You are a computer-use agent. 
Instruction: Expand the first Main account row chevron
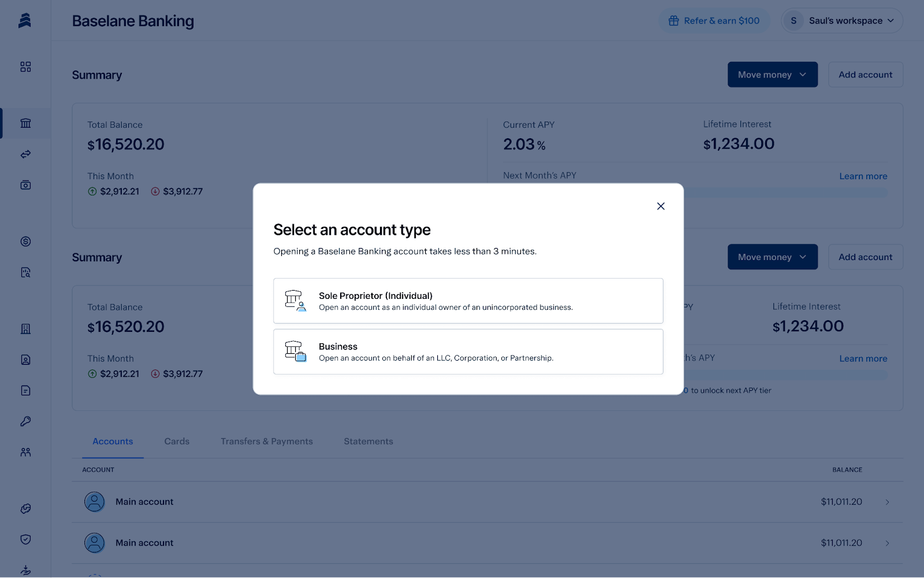(x=888, y=502)
